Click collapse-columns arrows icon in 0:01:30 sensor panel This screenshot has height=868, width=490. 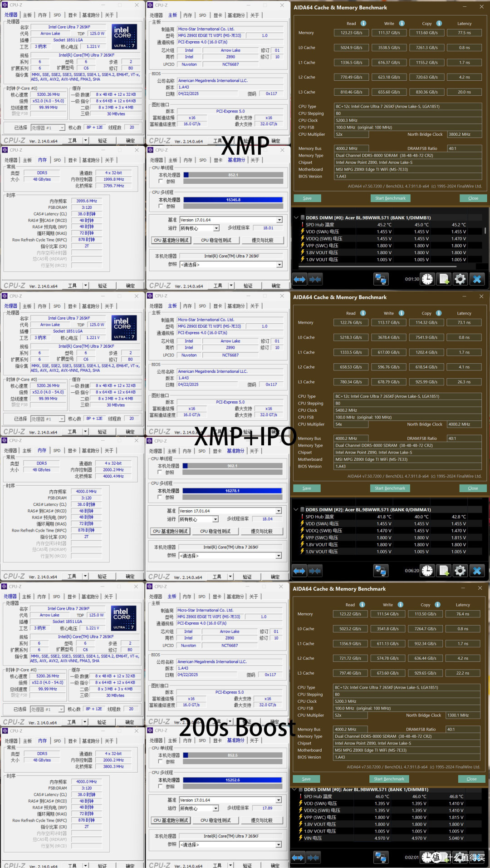315,280
